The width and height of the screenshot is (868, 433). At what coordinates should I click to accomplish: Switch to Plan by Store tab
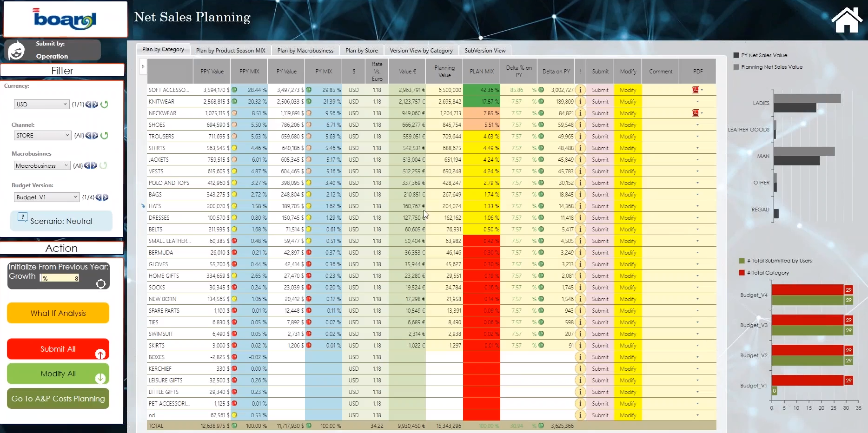tap(361, 51)
